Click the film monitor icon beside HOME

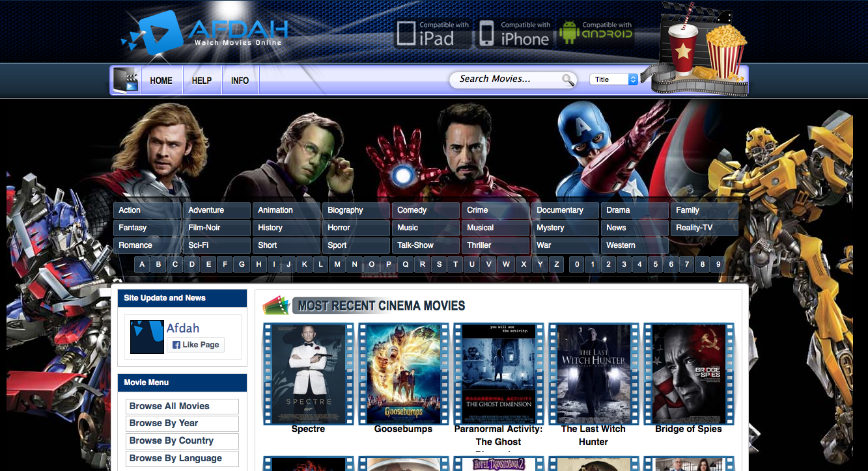point(126,80)
